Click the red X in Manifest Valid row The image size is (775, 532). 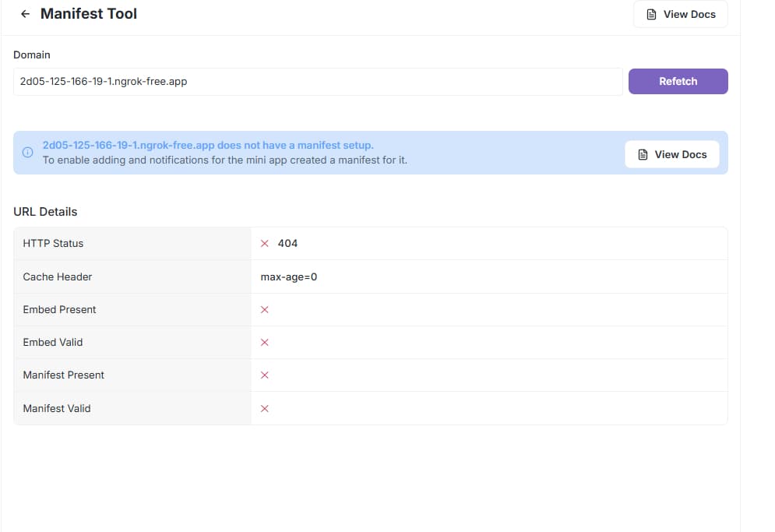pyautogui.click(x=265, y=408)
